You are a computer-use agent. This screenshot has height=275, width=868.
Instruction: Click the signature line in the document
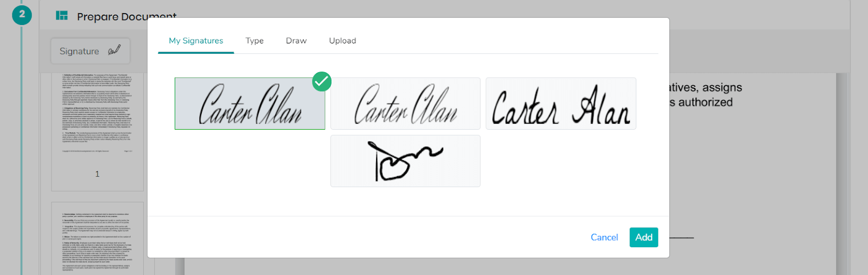coord(681,238)
